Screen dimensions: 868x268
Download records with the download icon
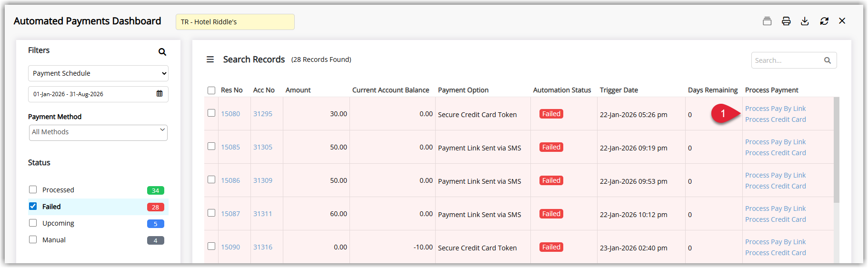tap(805, 21)
